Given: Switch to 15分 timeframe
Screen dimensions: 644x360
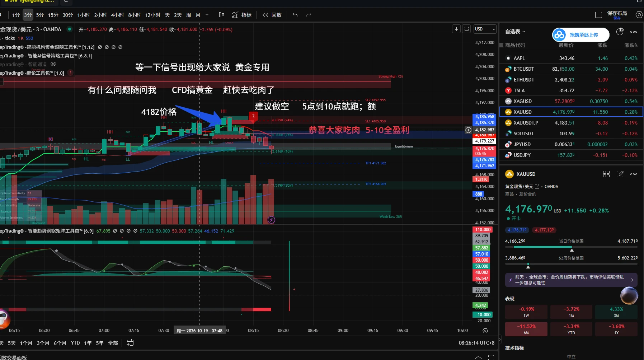Looking at the screenshot, I should pos(53,15).
